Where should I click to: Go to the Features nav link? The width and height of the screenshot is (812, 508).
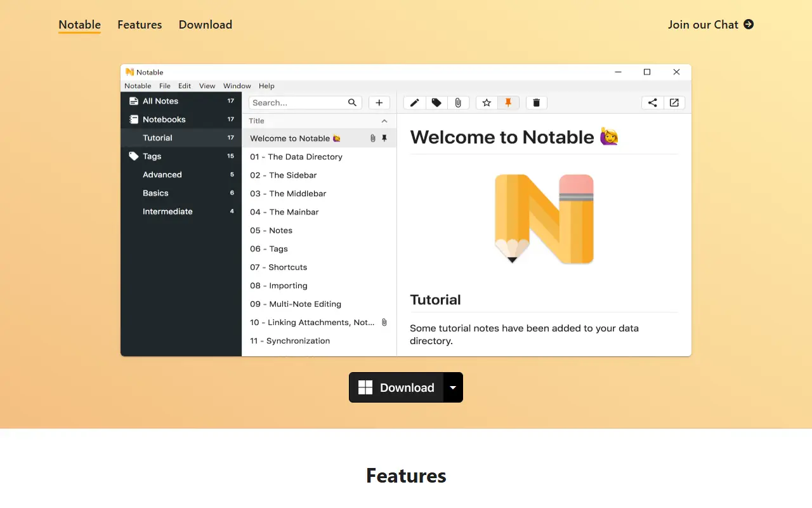(140, 25)
